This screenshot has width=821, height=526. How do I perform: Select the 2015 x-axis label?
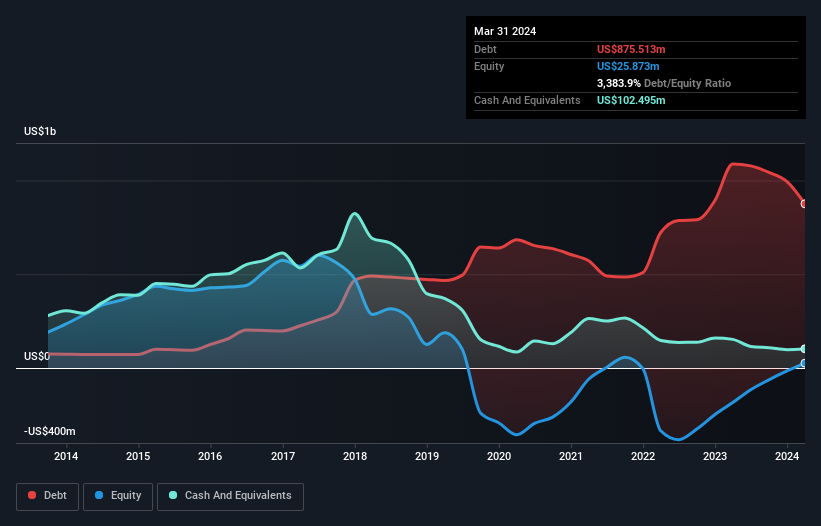tap(138, 456)
